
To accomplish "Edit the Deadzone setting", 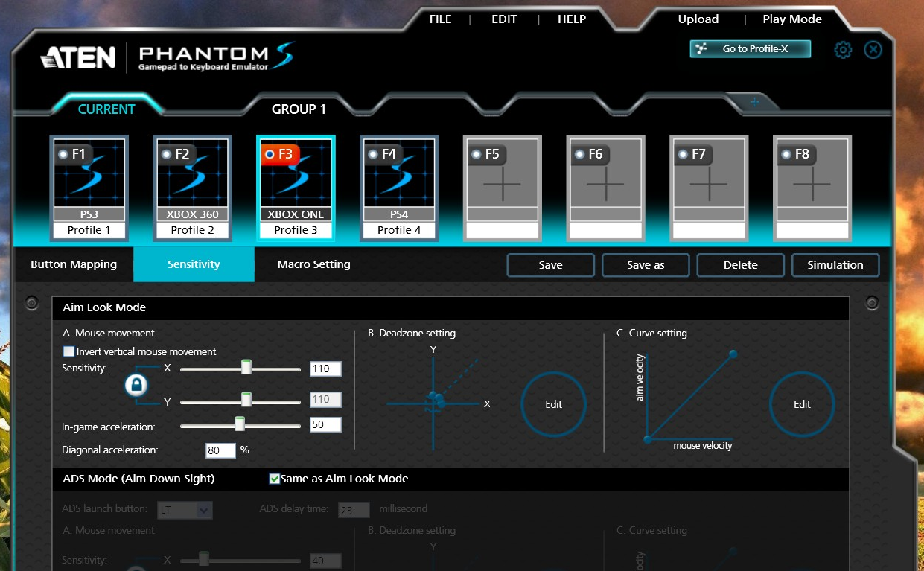I will [x=553, y=404].
